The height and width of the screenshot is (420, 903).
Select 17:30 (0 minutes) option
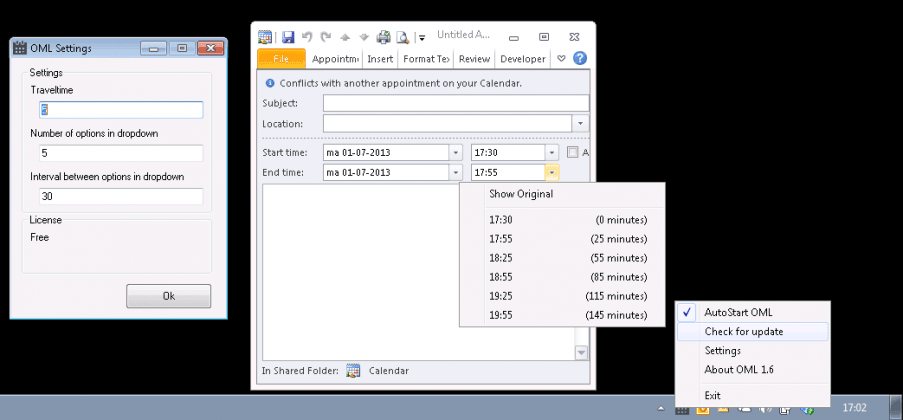tap(562, 220)
